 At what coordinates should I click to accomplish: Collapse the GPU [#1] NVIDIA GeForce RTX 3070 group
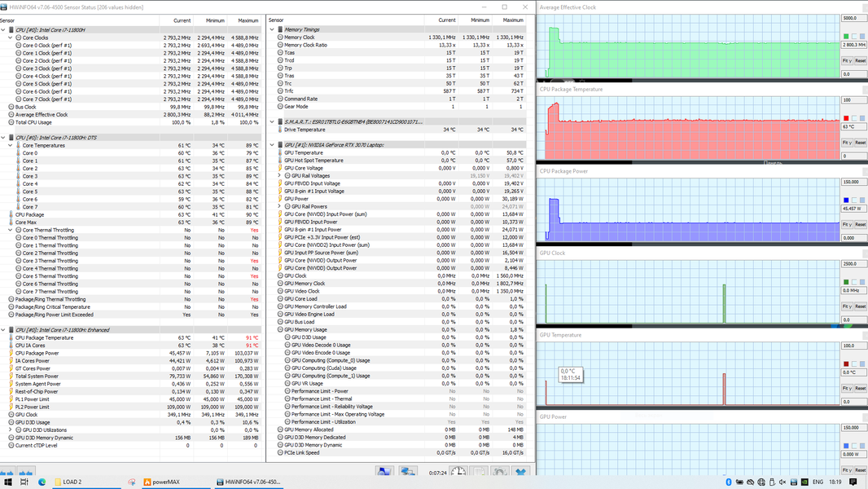(x=272, y=144)
